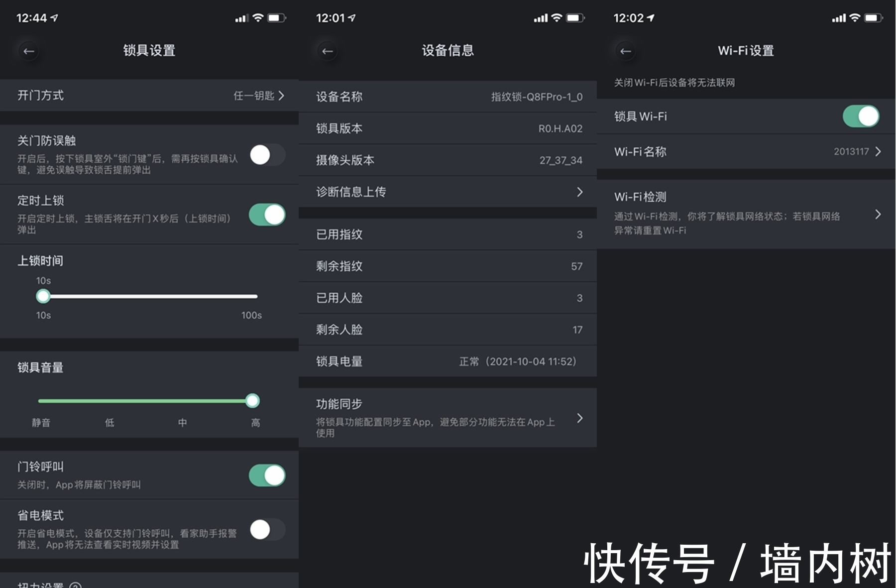Tap 100s end of lock time slider
896x588 pixels.
click(x=251, y=315)
